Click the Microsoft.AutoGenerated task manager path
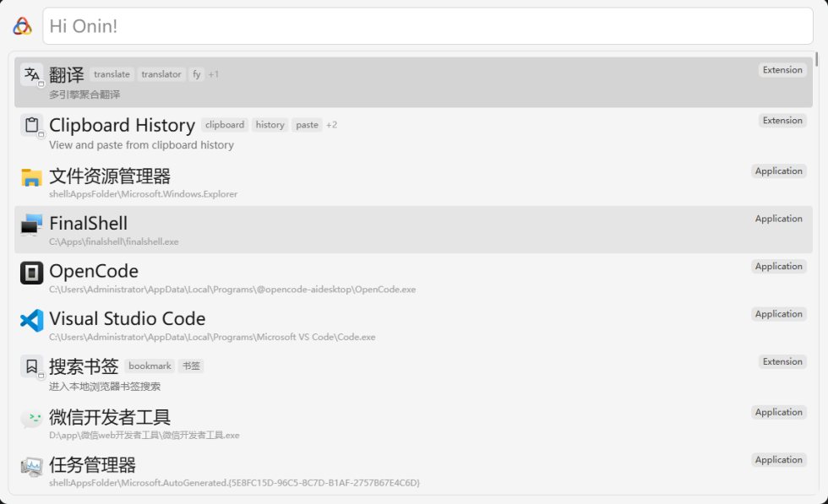 click(235, 482)
